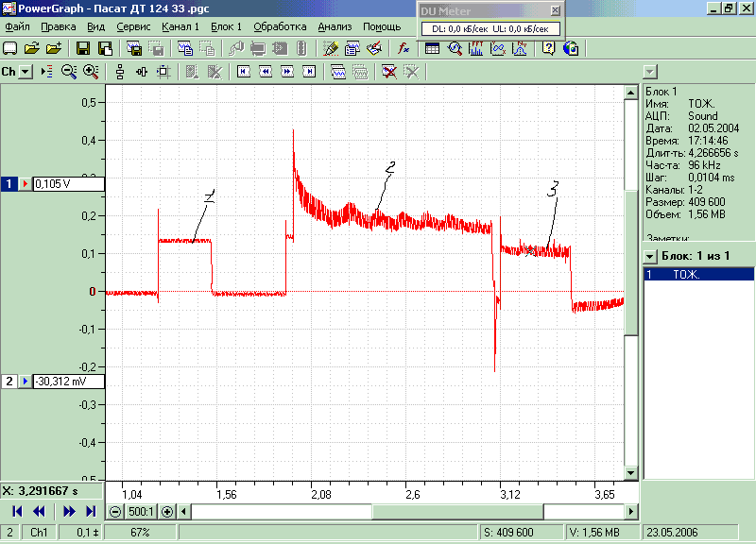Image resolution: width=756 pixels, height=544 pixels.
Task: Skip to start with bottom playback button
Action: tap(17, 511)
